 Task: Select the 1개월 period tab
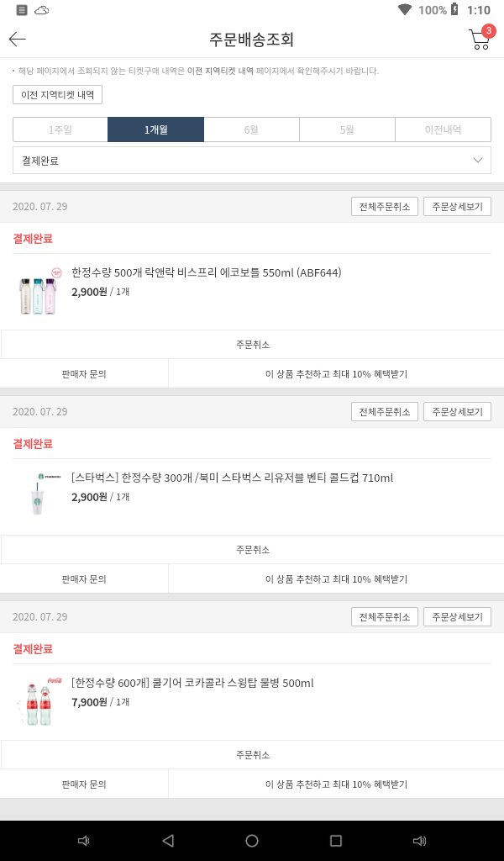click(156, 129)
